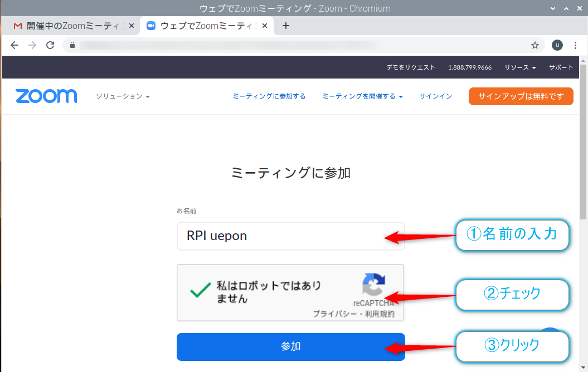Click the reCAPTCHA logo icon

[x=373, y=285]
